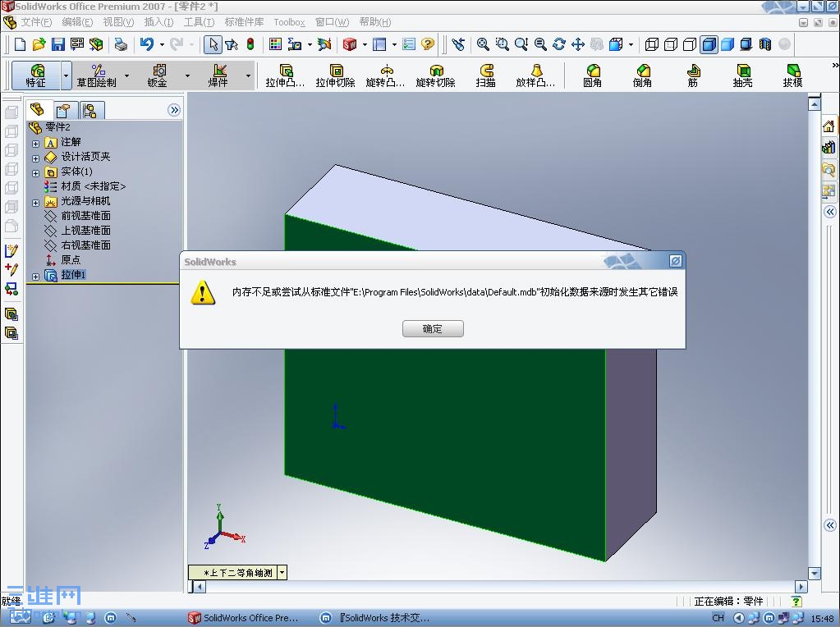This screenshot has width=840, height=627.
Task: Select the Revolved Cut feature icon
Action: (435, 76)
